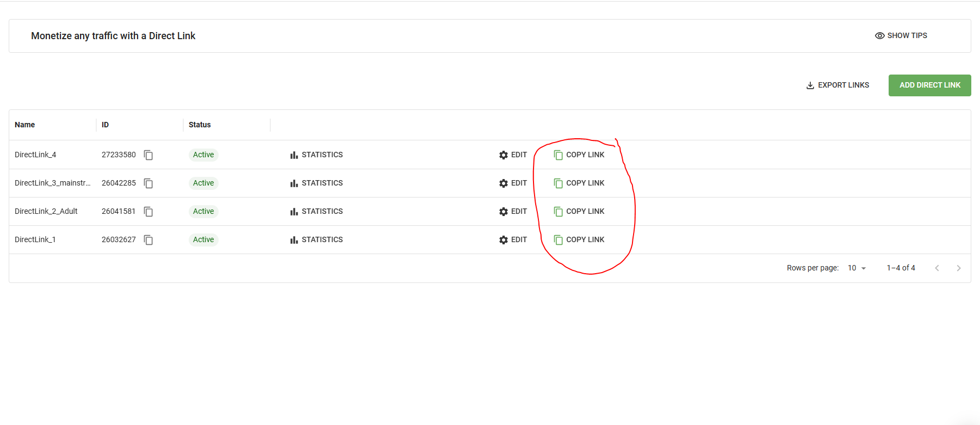This screenshot has width=980, height=425.
Task: Select the name DirectLink_3_mainstr...
Action: coord(53,183)
